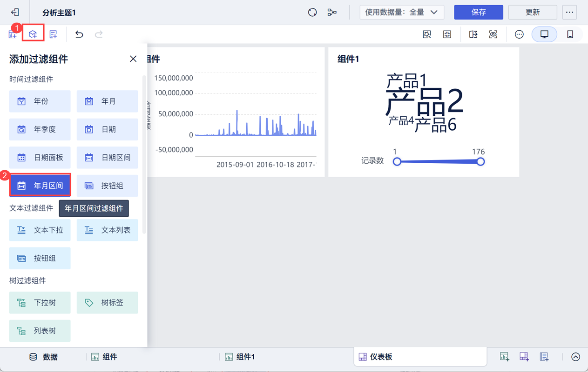588x372 pixels.
Task: Click the 树过滤组件 section label
Action: point(27,281)
